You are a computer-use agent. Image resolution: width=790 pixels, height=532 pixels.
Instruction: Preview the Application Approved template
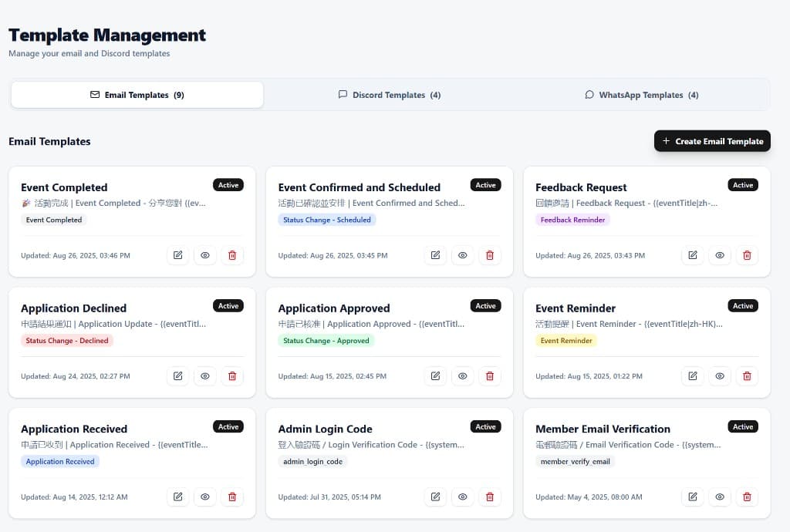point(463,376)
